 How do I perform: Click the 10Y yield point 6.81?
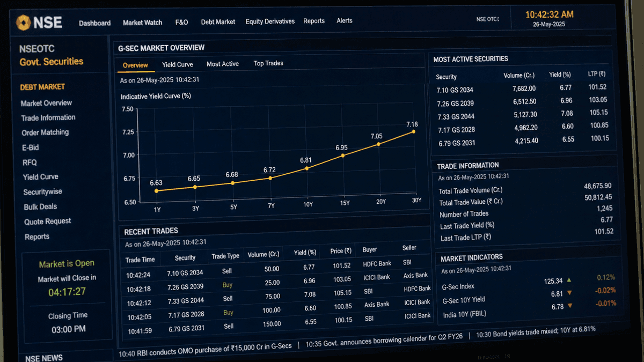point(307,168)
